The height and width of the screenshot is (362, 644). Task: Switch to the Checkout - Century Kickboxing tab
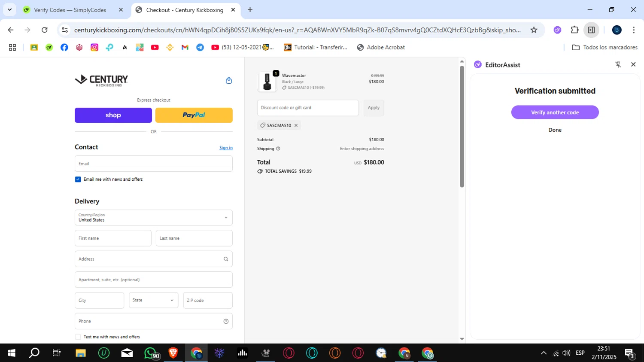[185, 10]
